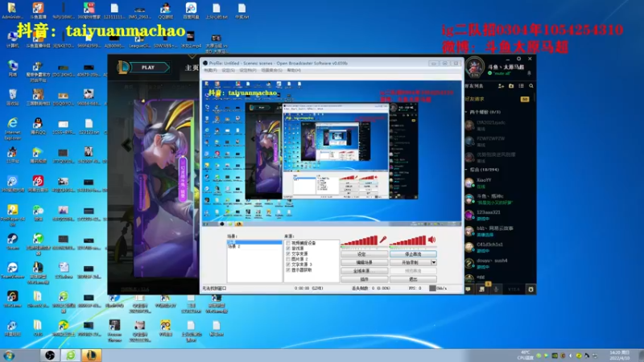Toggle 文字来源 3 source checkbox
Image resolution: width=644 pixels, height=362 pixels.
click(x=288, y=265)
